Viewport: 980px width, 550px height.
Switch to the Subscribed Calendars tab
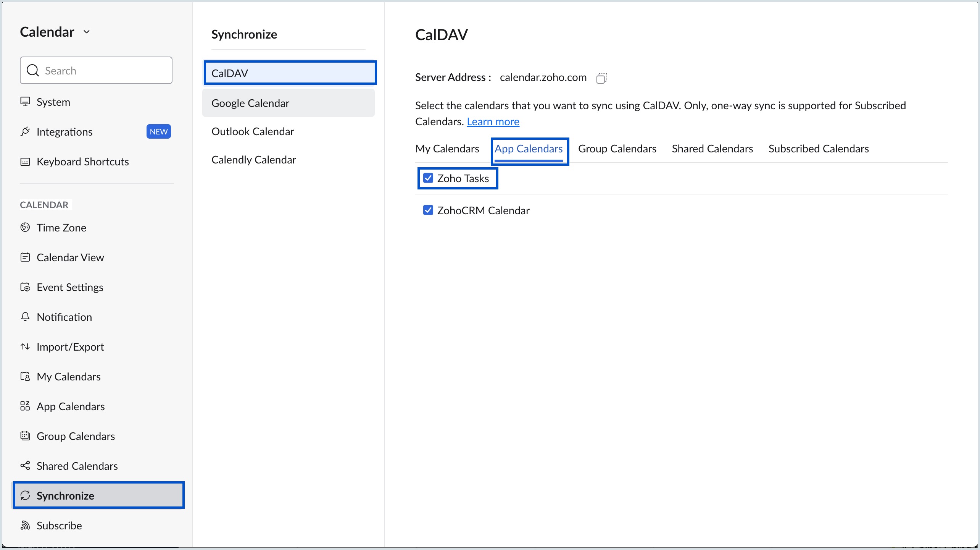(818, 149)
